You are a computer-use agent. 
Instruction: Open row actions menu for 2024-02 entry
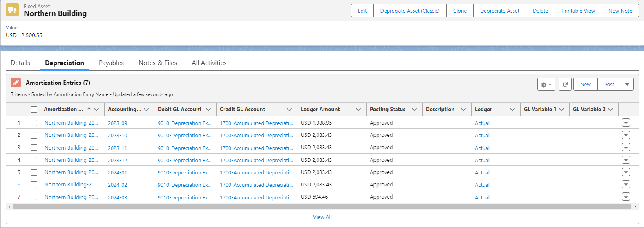626,185
